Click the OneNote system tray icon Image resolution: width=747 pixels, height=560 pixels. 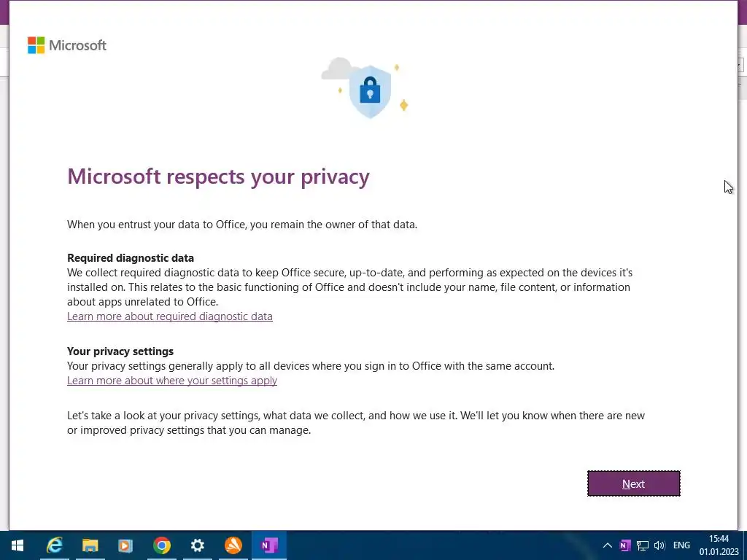[624, 545]
